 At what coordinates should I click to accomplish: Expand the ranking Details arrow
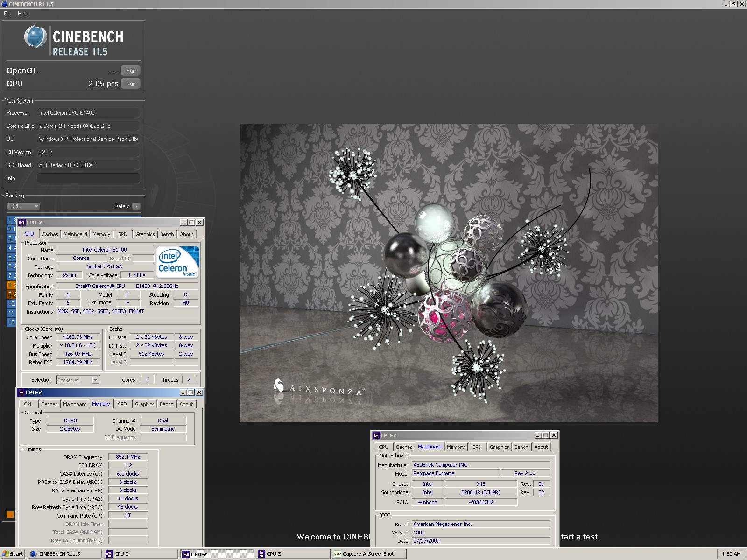(136, 206)
